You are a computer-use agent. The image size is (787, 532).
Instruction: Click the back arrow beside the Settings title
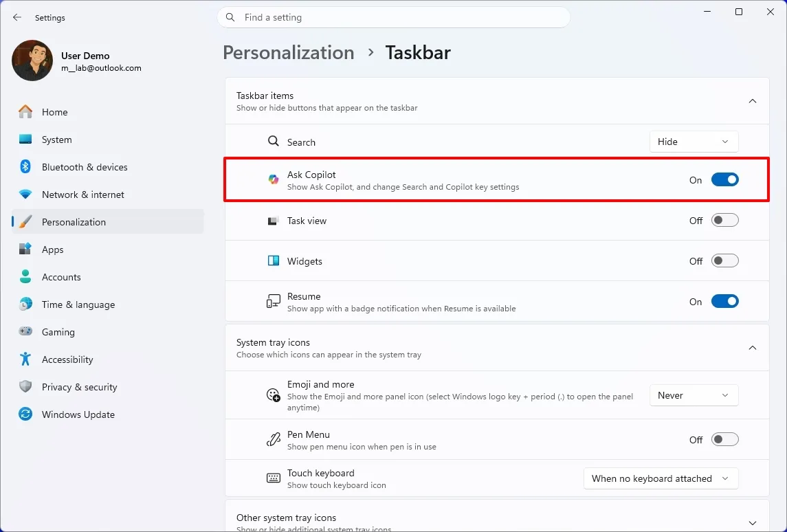point(17,18)
